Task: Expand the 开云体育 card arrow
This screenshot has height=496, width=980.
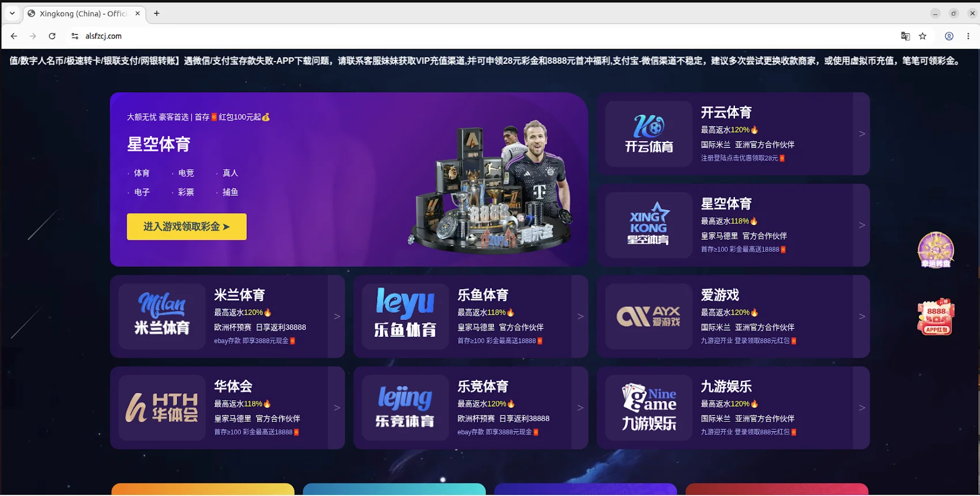Action: pos(862,134)
